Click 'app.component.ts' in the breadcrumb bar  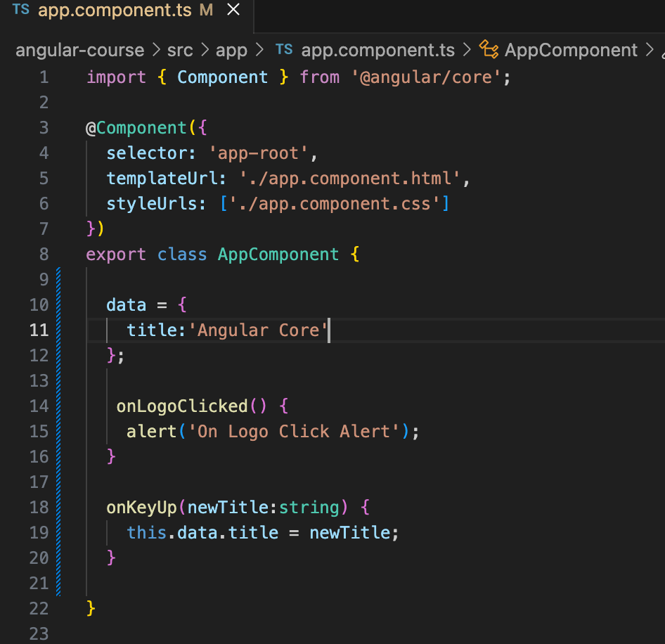[377, 50]
